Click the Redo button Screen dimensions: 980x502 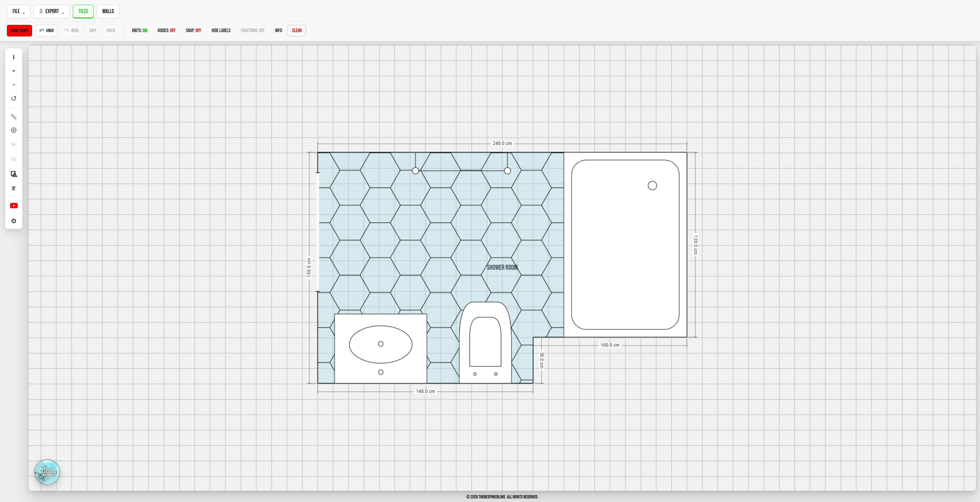click(72, 31)
